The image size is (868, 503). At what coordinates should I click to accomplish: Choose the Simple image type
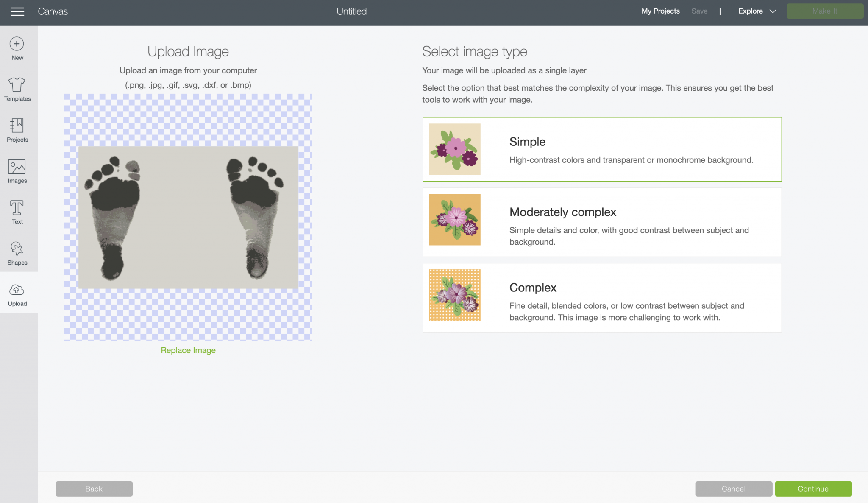(602, 149)
